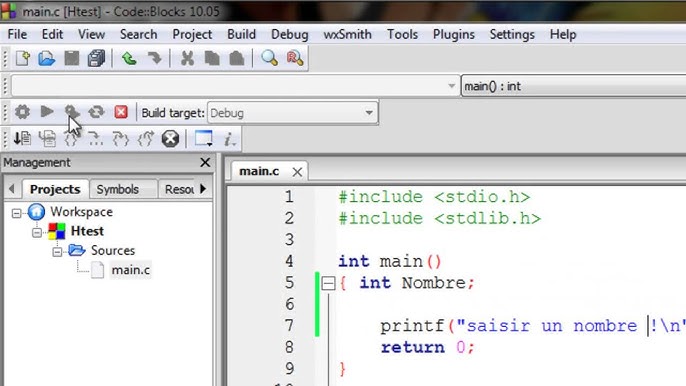Screen dimensions: 686x386
Task: Collapse the Sources folder node
Action: 57,252
